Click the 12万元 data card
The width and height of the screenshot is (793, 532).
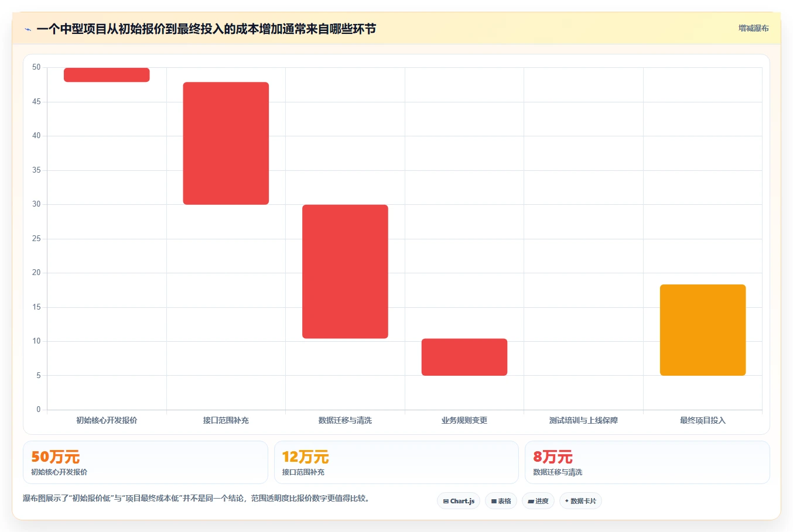(396, 462)
